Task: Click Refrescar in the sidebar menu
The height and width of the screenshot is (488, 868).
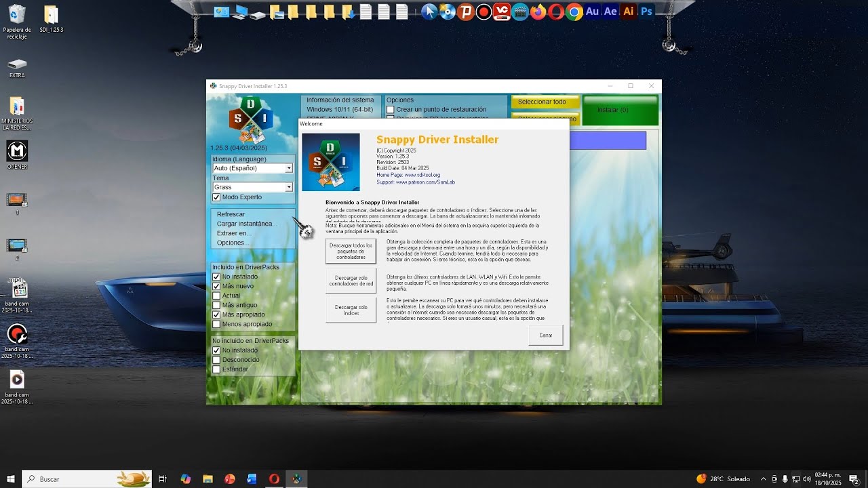Action: [x=231, y=214]
